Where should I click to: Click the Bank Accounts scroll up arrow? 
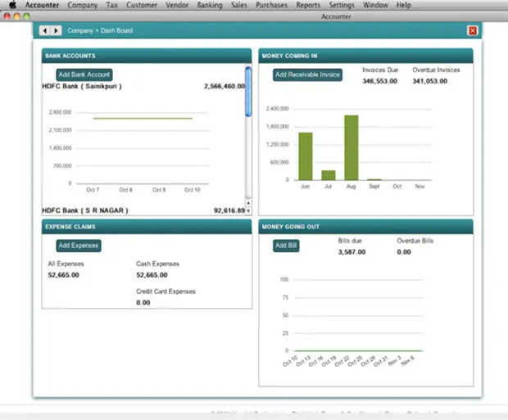[248, 203]
